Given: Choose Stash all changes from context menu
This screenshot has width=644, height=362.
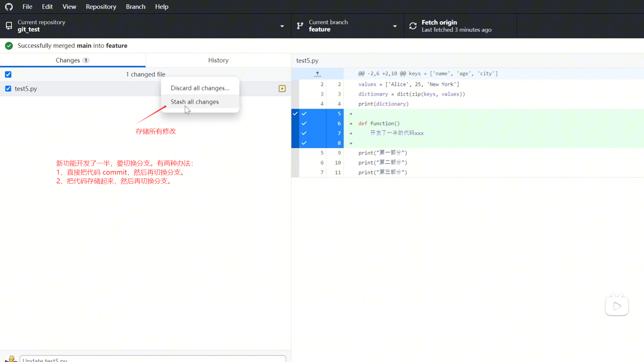Looking at the screenshot, I should (x=195, y=102).
